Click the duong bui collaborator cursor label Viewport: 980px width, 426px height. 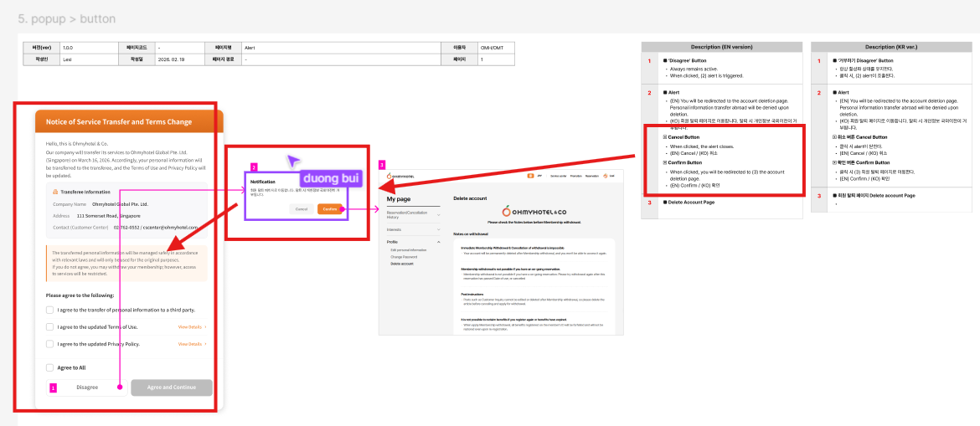pos(331,177)
